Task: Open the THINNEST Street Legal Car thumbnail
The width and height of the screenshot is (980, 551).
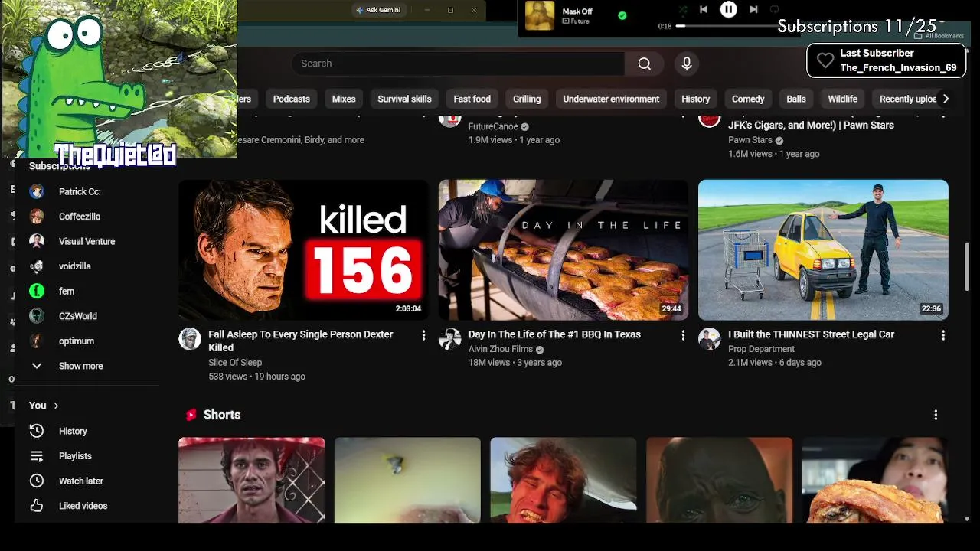Action: [823, 249]
